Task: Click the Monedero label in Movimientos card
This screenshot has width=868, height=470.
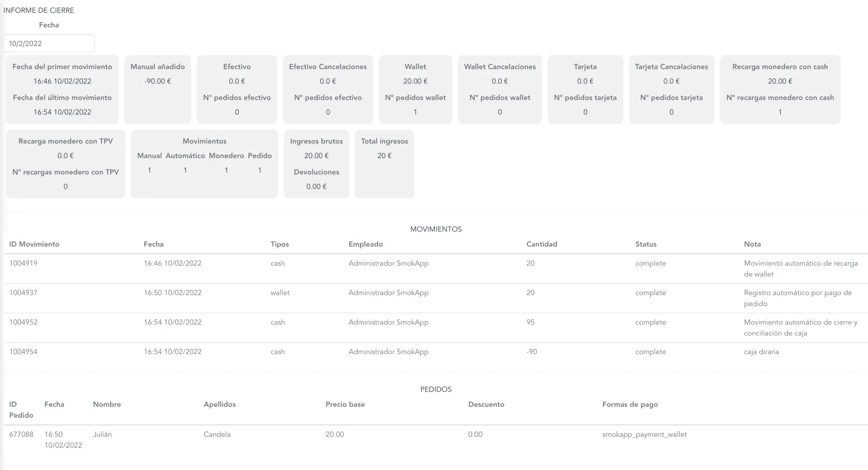Action: pyautogui.click(x=226, y=156)
